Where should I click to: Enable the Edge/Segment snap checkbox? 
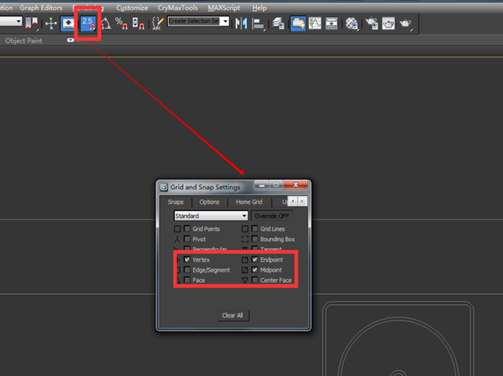[187, 270]
